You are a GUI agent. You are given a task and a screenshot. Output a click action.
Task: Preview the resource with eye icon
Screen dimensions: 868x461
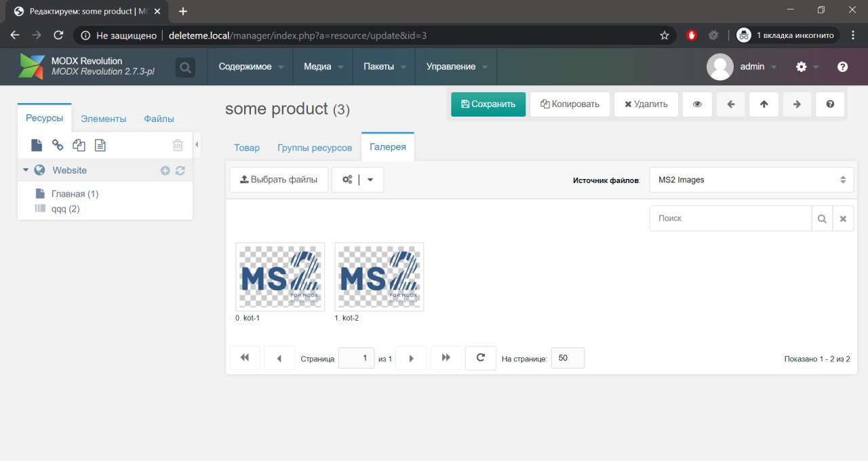(697, 104)
